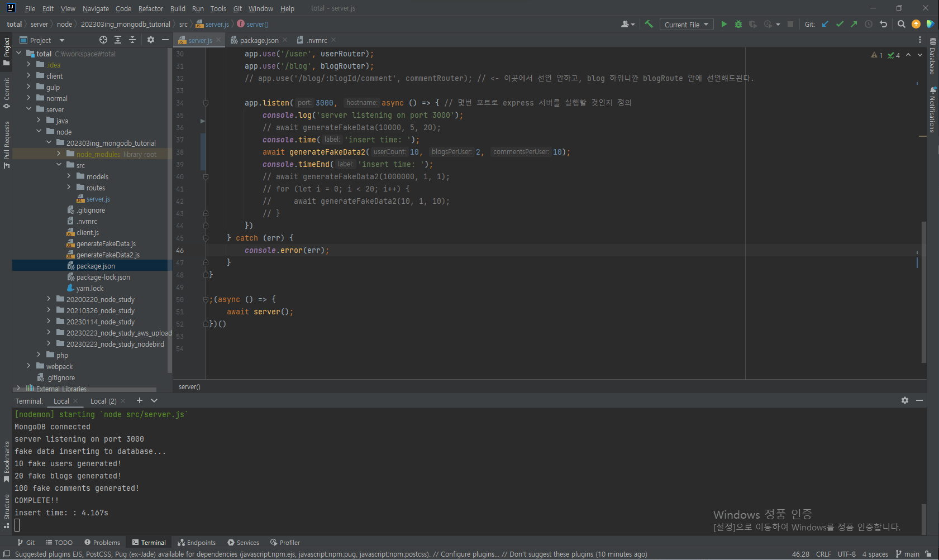Run with coverage icon in toolbar
Screen dimensions: 939x560
point(753,24)
